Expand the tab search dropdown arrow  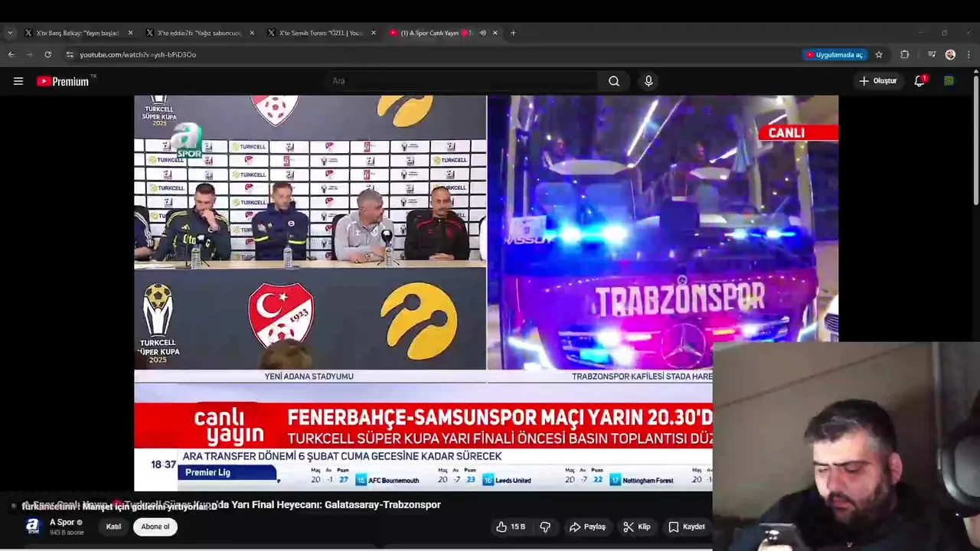tap(10, 33)
